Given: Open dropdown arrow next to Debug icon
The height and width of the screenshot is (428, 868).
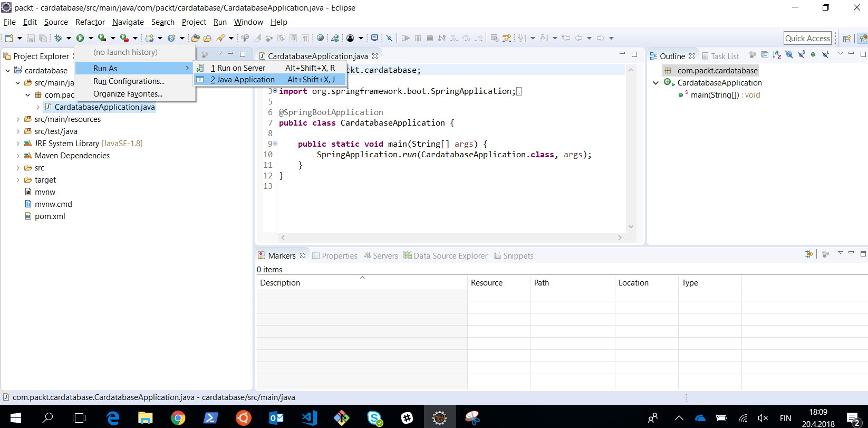Looking at the screenshot, I should pyautogui.click(x=69, y=38).
